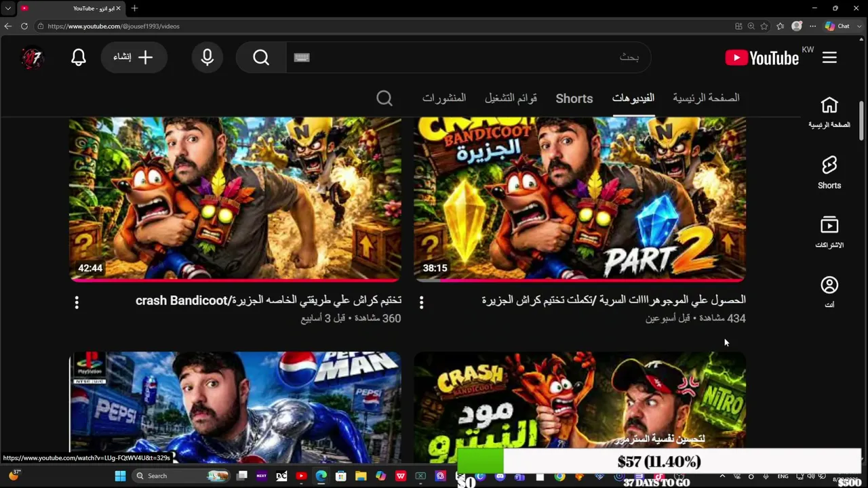Select the الفيديوهات channel tab
Viewport: 868px width, 488px height.
[x=633, y=98]
